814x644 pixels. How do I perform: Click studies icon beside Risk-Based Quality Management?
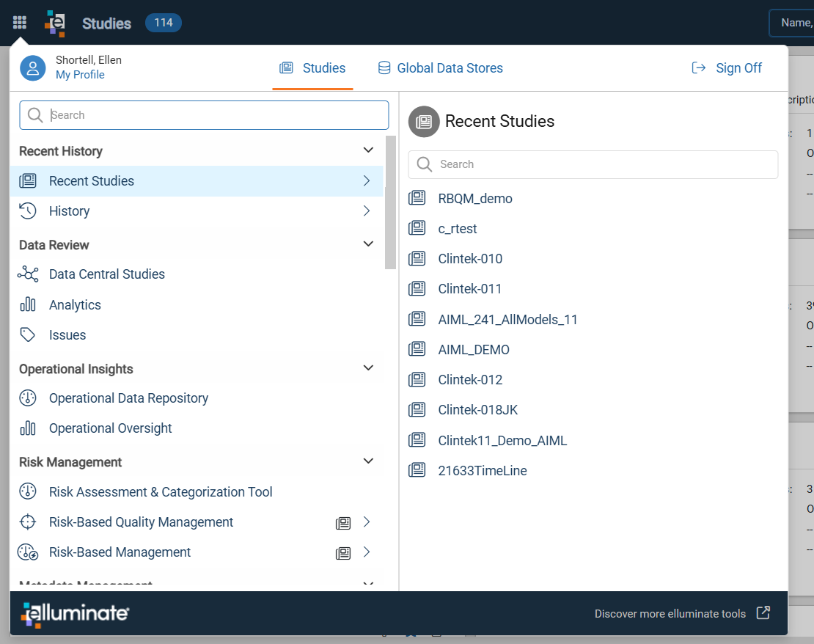tap(343, 523)
